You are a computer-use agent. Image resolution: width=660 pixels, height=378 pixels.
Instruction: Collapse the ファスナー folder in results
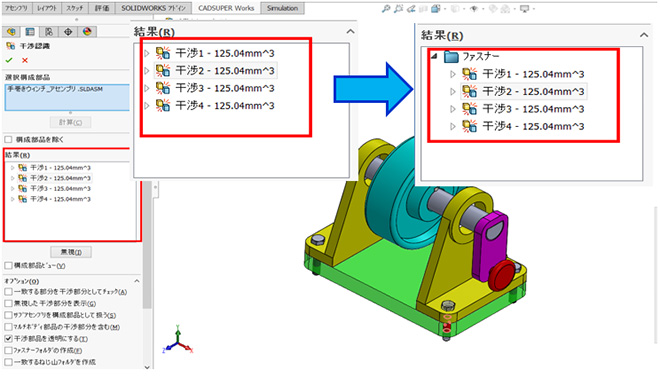pos(434,56)
